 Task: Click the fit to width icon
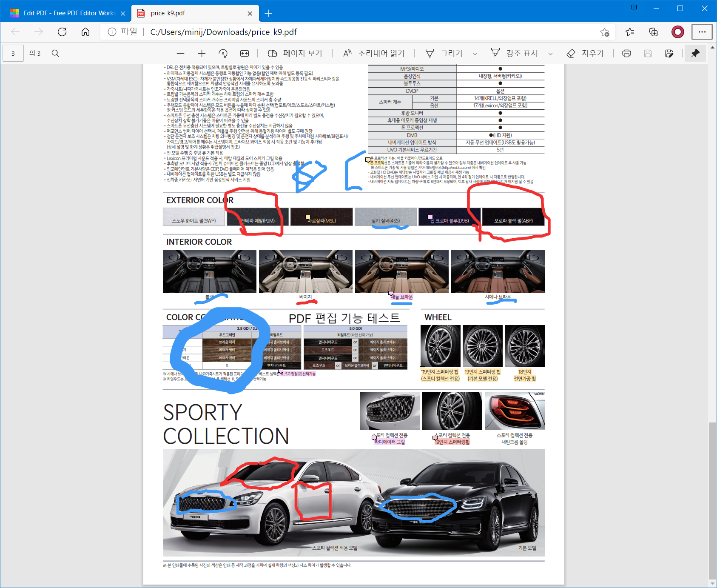[x=245, y=53]
